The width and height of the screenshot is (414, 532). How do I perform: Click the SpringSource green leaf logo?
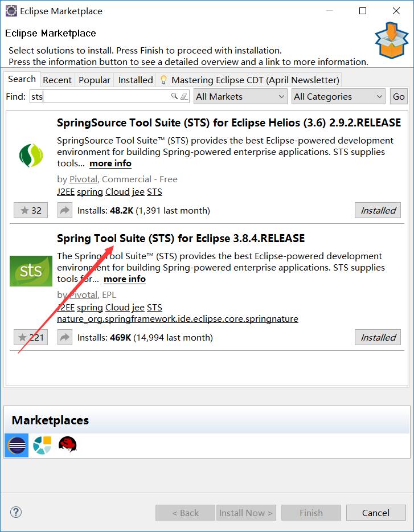coord(31,155)
